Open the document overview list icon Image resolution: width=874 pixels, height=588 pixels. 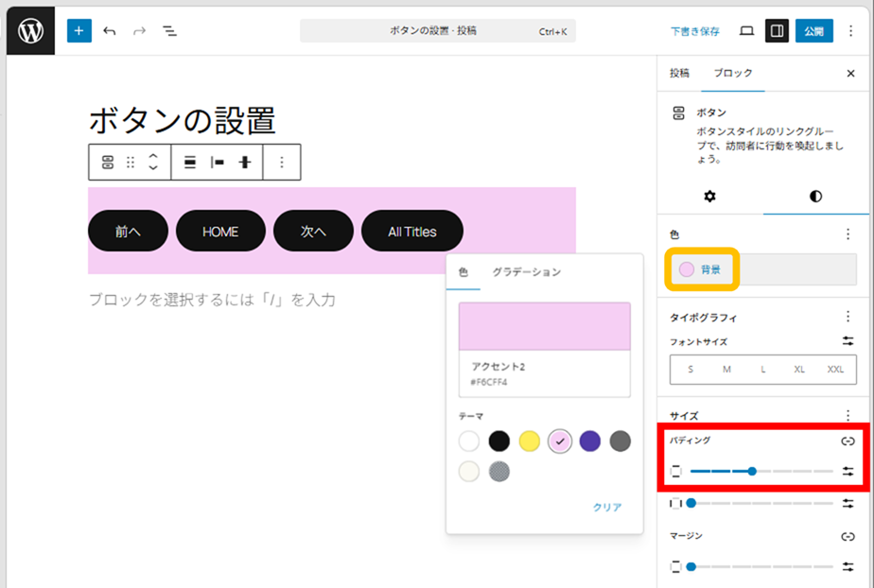coord(169,31)
